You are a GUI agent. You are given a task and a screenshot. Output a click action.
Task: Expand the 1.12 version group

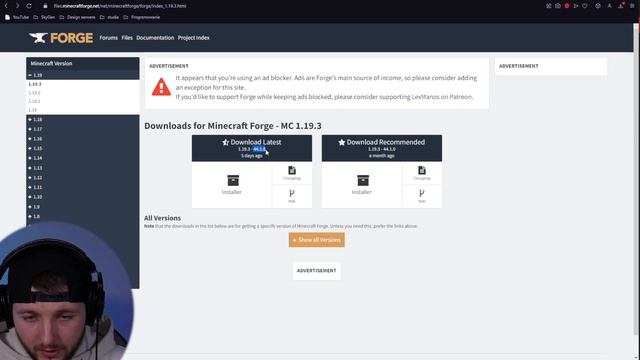pyautogui.click(x=35, y=178)
